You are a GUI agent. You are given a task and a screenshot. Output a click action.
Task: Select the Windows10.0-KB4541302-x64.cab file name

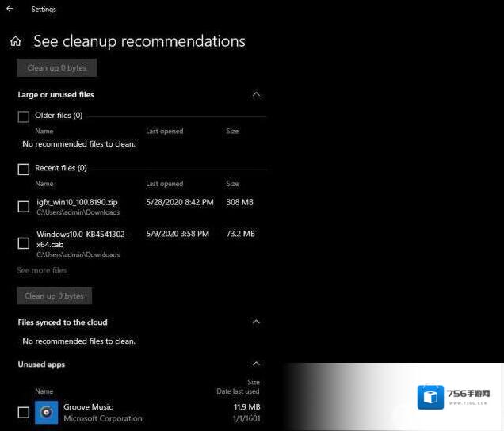tap(82, 238)
